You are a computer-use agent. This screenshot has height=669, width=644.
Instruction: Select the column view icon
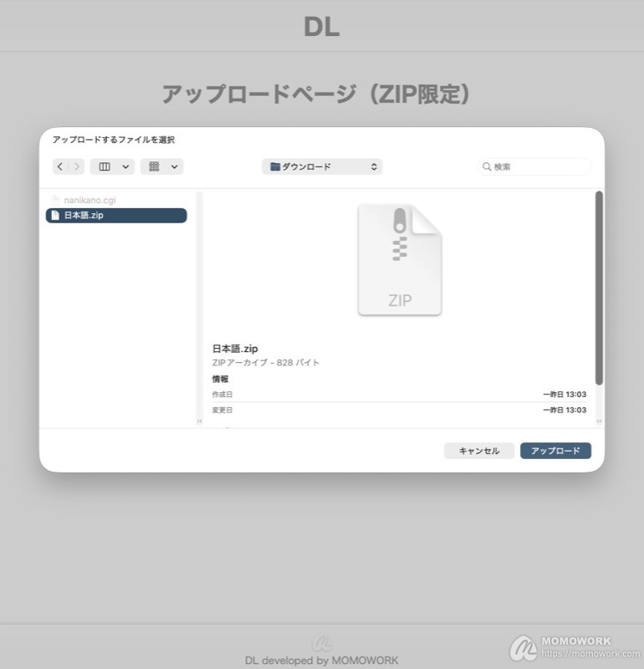click(105, 166)
